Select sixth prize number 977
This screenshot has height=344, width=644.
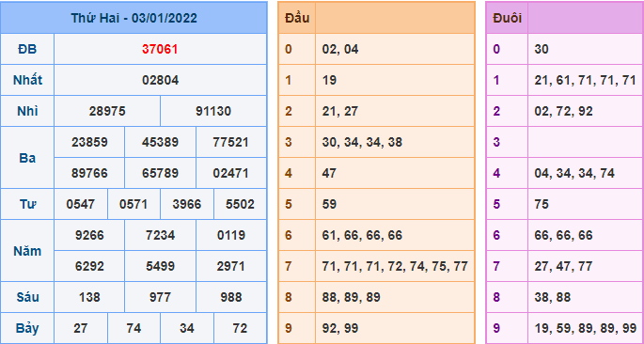click(160, 297)
